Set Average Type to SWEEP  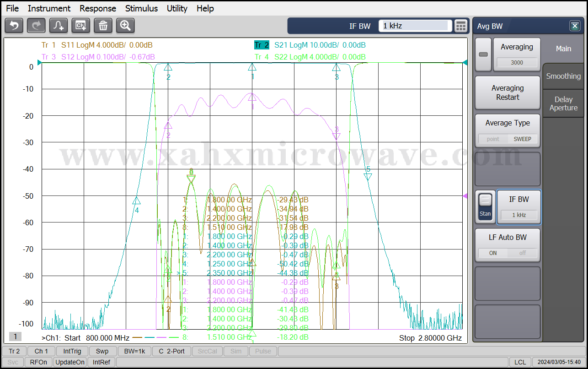coord(522,139)
